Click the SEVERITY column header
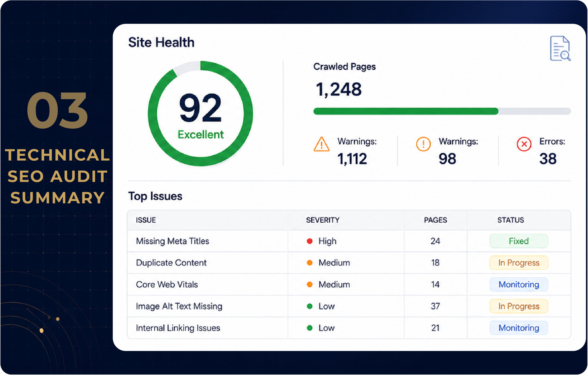The width and height of the screenshot is (588, 375). [x=323, y=220]
